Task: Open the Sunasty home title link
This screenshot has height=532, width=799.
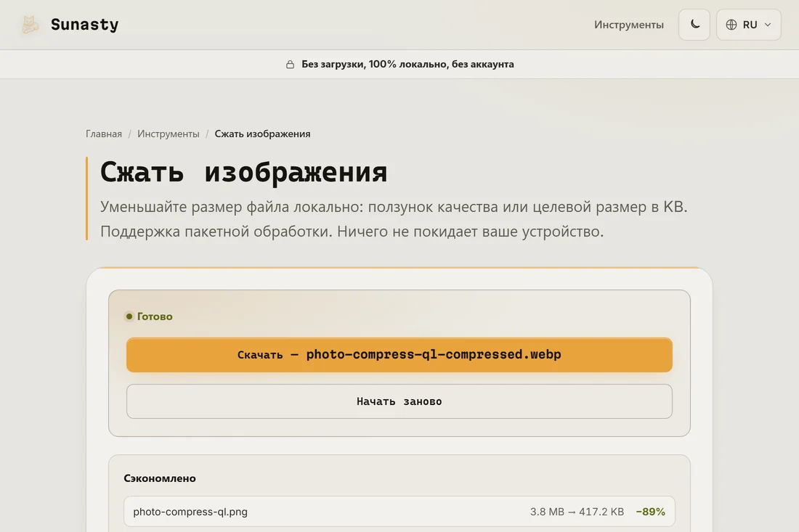Action: (x=84, y=25)
